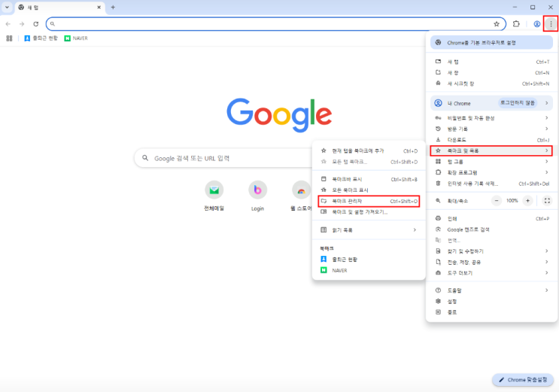
Task: Open the tab search chevron at the top left
Action: click(7, 7)
